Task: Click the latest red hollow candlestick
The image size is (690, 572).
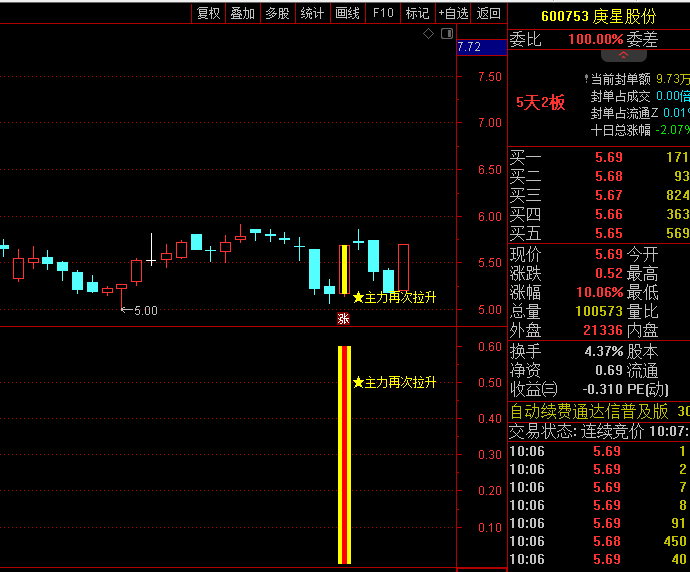Action: [x=404, y=268]
